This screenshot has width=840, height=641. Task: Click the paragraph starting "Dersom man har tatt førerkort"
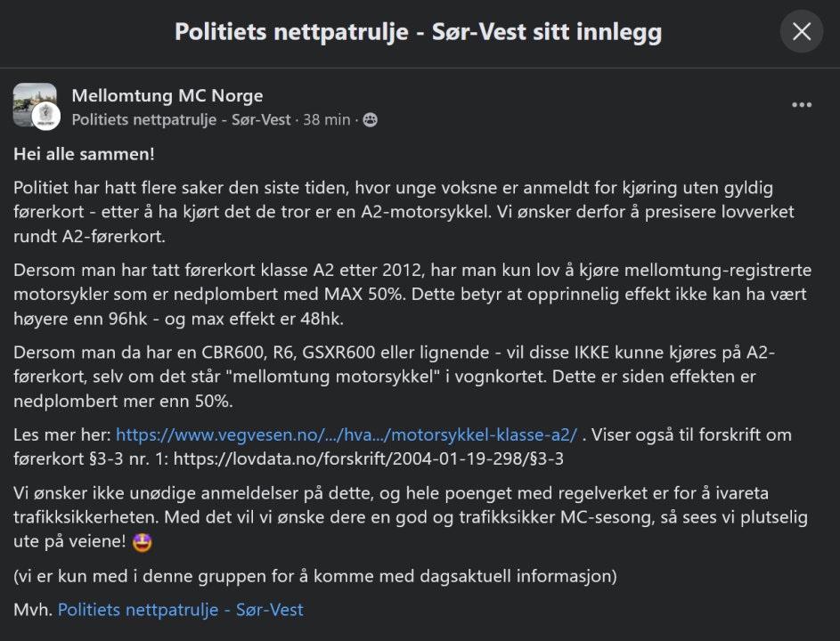point(392,295)
